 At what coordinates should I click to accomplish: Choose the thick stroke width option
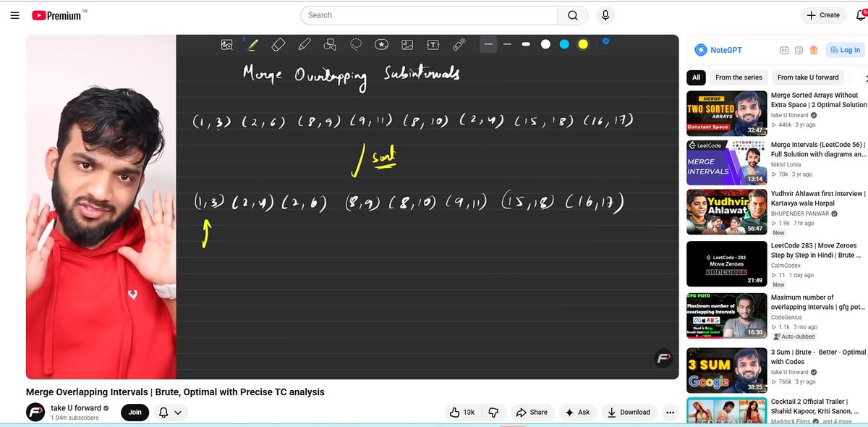[x=526, y=45]
